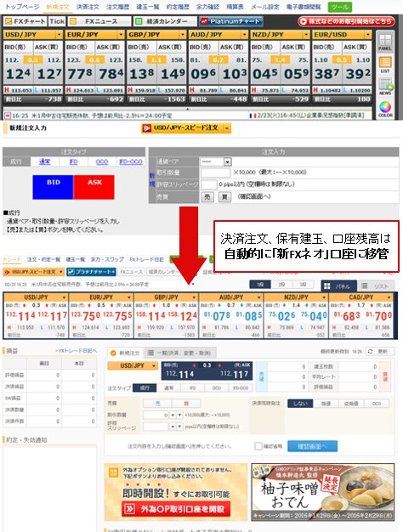Open FXトレード日記へ link in 損益 panel
Image resolution: width=403 pixels, height=532 pixels.
(77, 351)
